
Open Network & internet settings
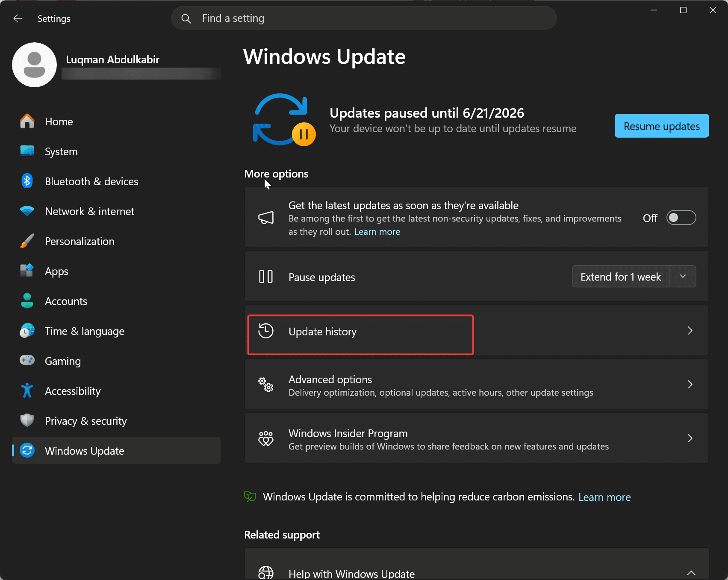[116, 211]
